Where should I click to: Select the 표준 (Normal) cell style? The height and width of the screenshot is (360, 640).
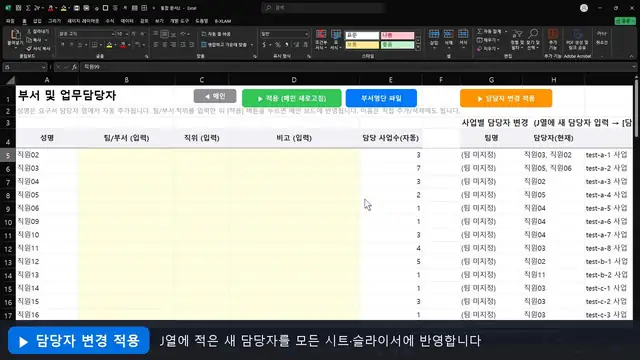(362, 36)
